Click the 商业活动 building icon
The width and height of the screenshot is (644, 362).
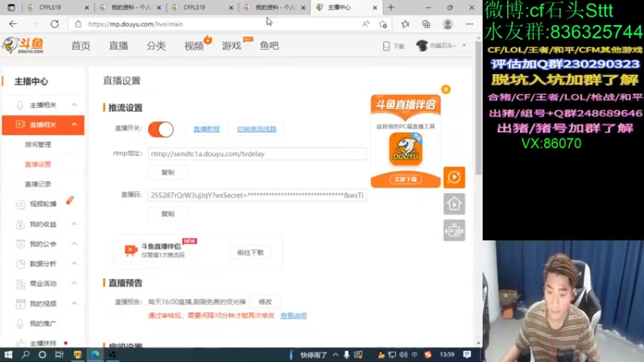20,284
